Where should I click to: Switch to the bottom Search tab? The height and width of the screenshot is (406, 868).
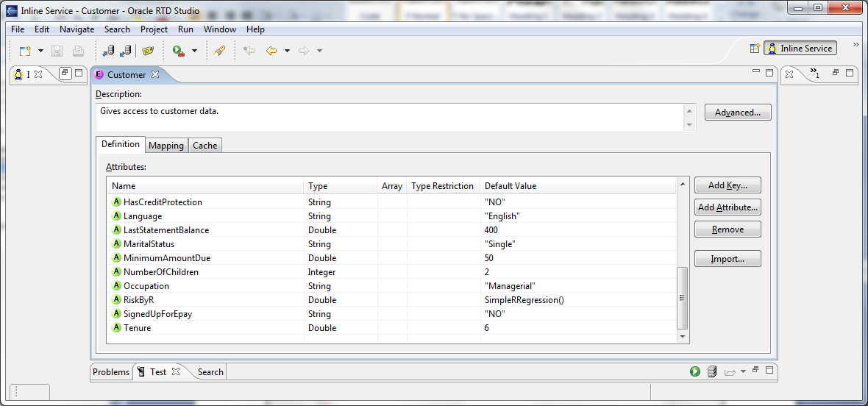(210, 372)
